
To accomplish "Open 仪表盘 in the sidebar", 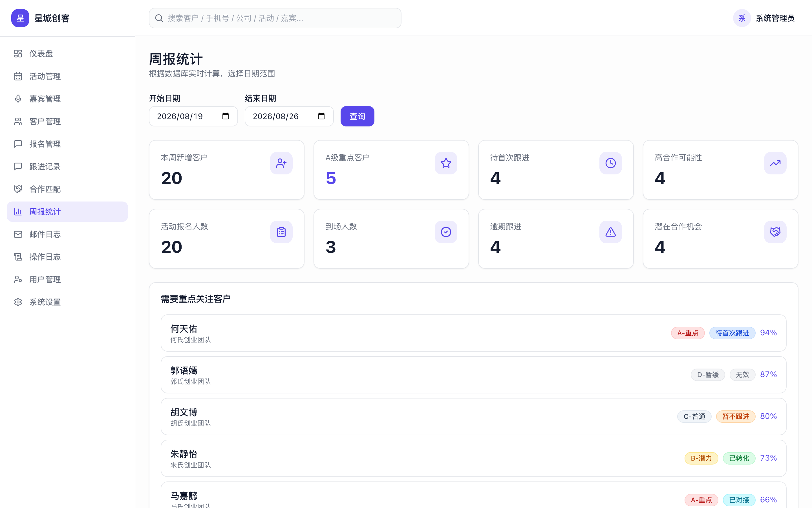I will 67,54.
